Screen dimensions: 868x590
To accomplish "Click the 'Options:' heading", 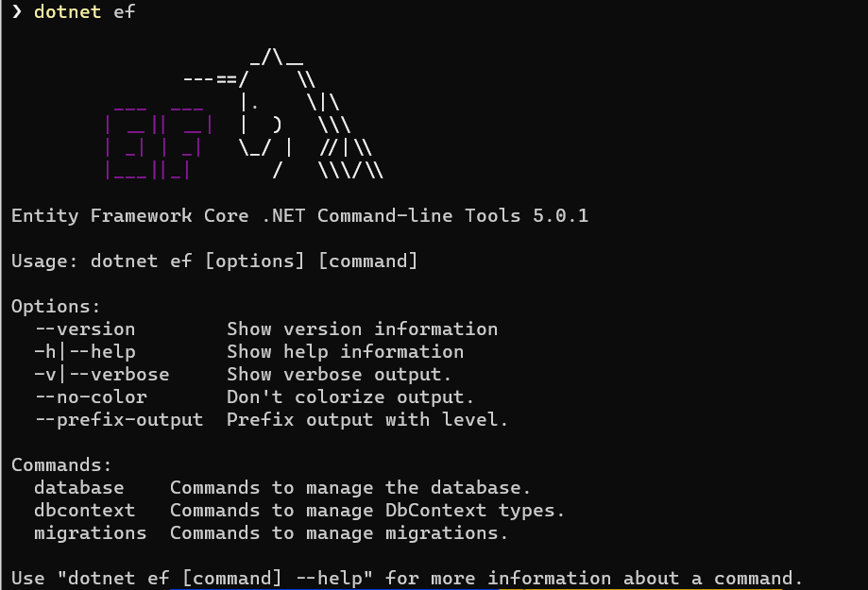I will pos(56,307).
